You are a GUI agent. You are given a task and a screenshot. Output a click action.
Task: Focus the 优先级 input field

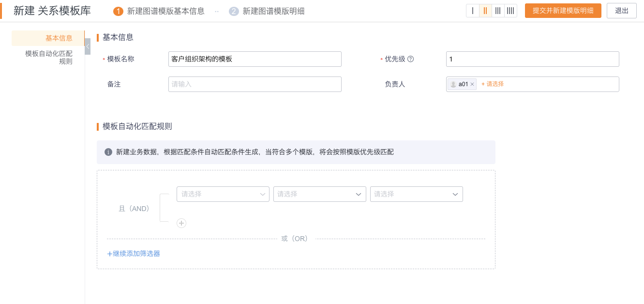533,59
